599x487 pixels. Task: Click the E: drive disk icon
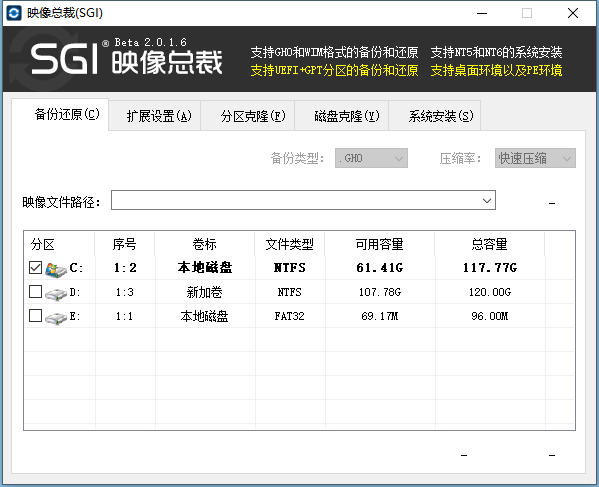click(56, 317)
